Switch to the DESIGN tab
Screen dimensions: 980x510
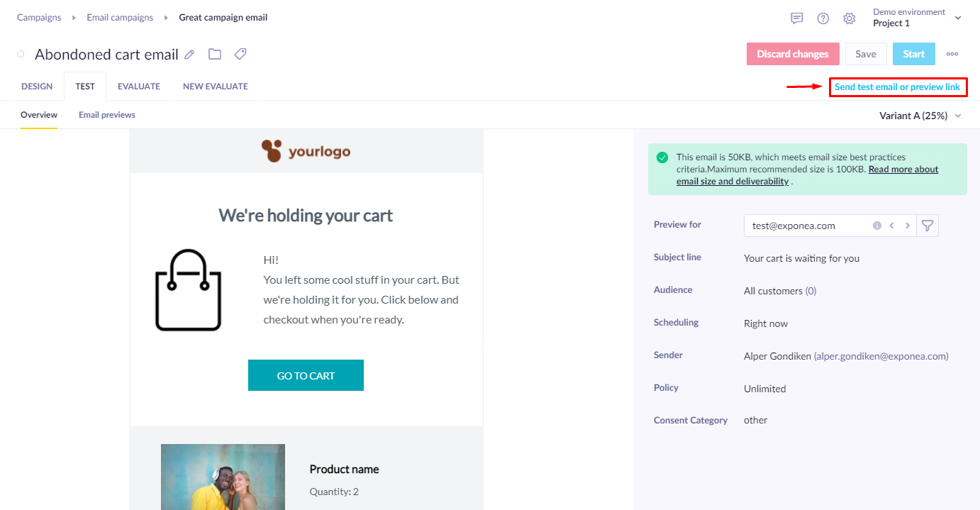37,87
